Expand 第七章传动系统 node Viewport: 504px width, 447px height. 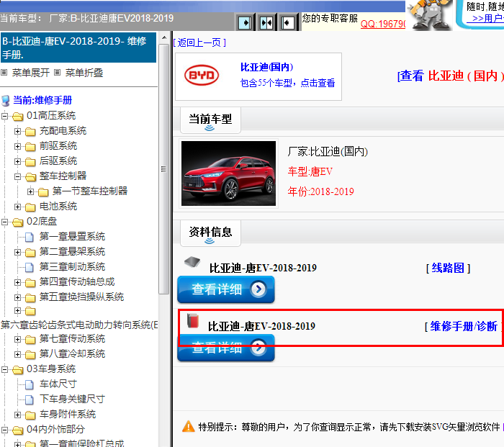pyautogui.click(x=17, y=339)
